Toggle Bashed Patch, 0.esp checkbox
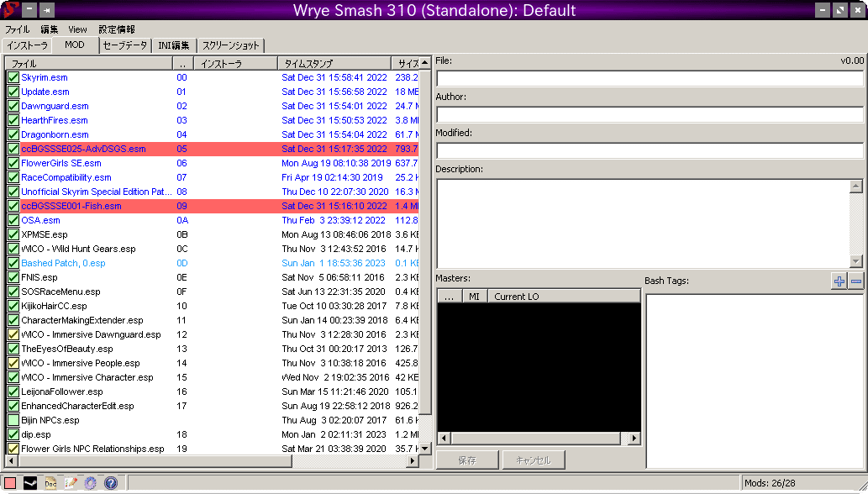The image size is (868, 494). [x=13, y=263]
